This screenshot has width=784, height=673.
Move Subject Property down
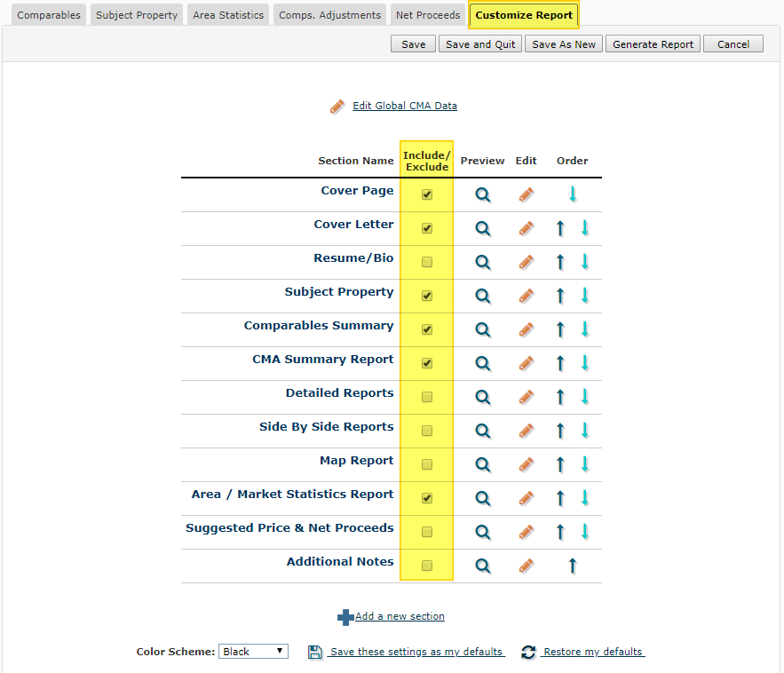[x=585, y=296]
